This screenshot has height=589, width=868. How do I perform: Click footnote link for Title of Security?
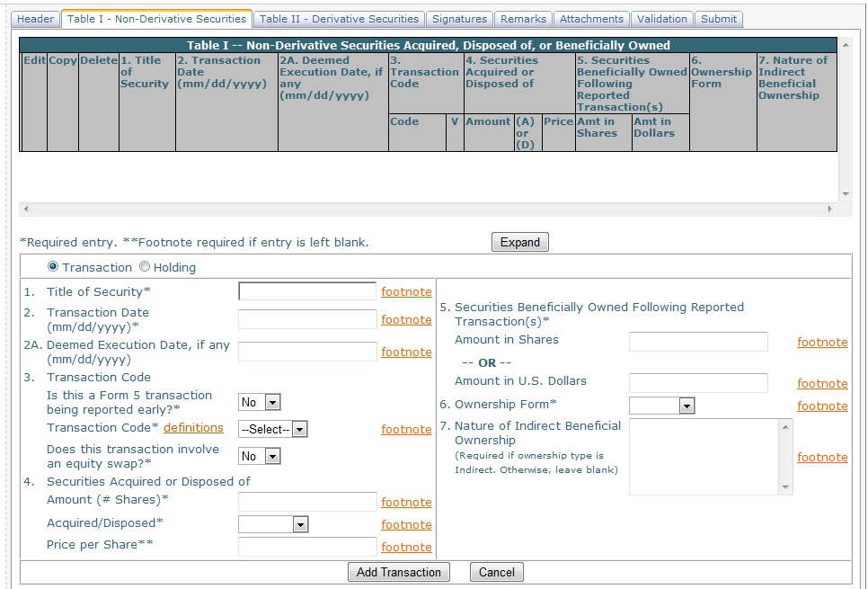tap(406, 291)
